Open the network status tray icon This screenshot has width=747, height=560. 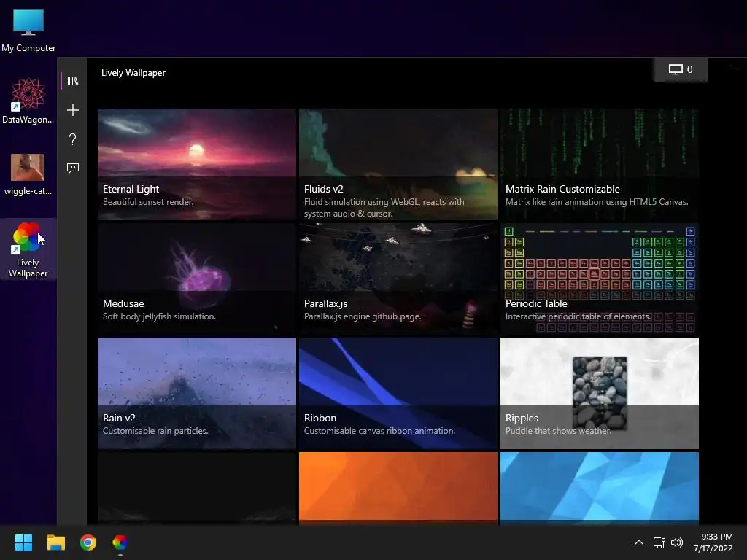(x=659, y=542)
